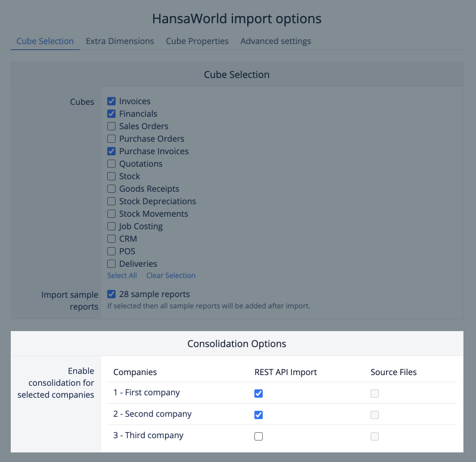Enable the Job Costing cube
This screenshot has width=476, height=462.
[x=111, y=226]
